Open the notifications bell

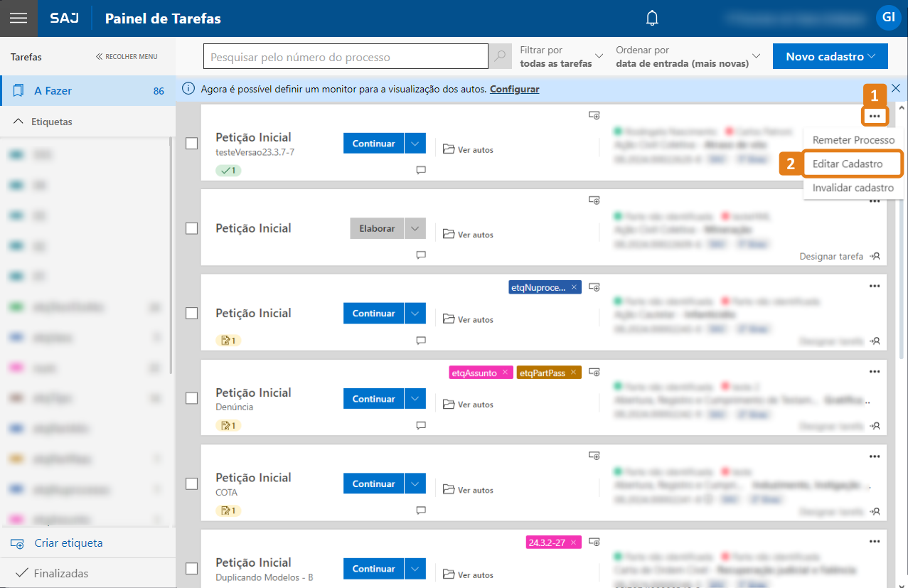[x=652, y=18]
